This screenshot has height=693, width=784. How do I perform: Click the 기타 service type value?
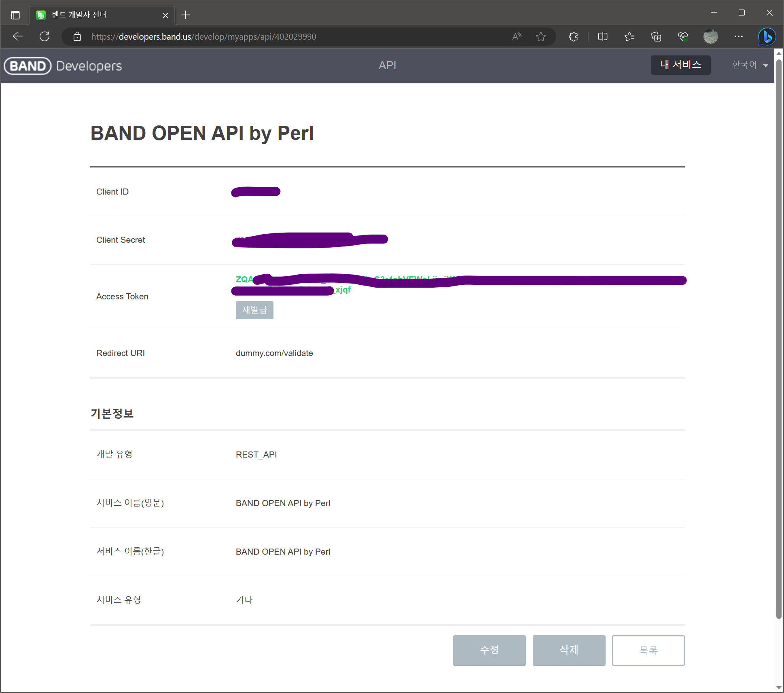(244, 600)
